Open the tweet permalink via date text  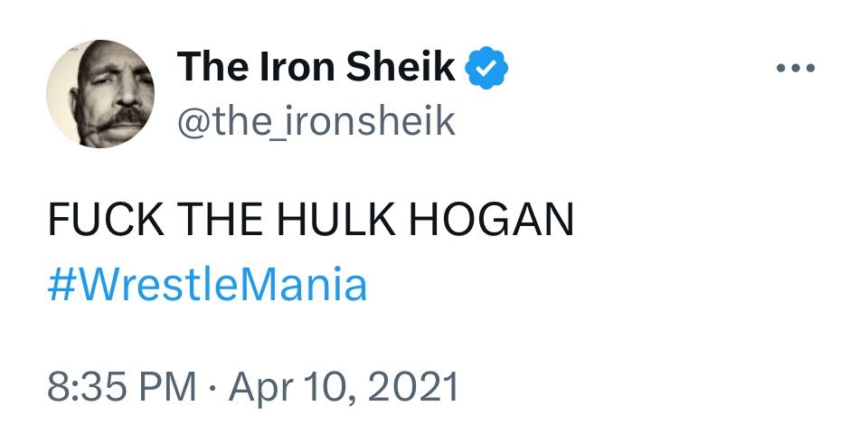click(x=344, y=389)
